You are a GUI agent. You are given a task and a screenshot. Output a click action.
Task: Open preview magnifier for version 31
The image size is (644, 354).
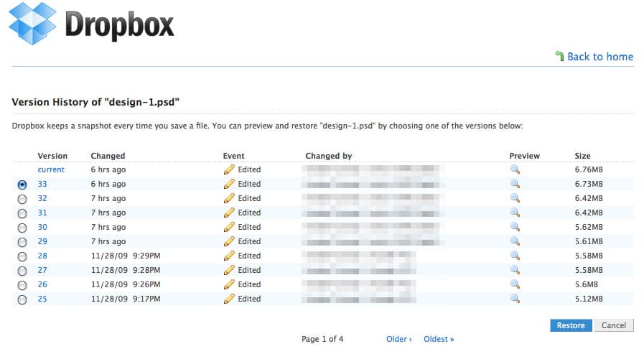(x=514, y=213)
